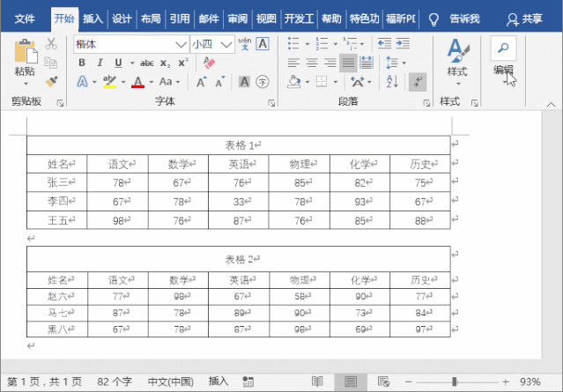Screen dimensions: 563x392
Task: Click the lightbulb Tell Me icon
Action: [433, 18]
